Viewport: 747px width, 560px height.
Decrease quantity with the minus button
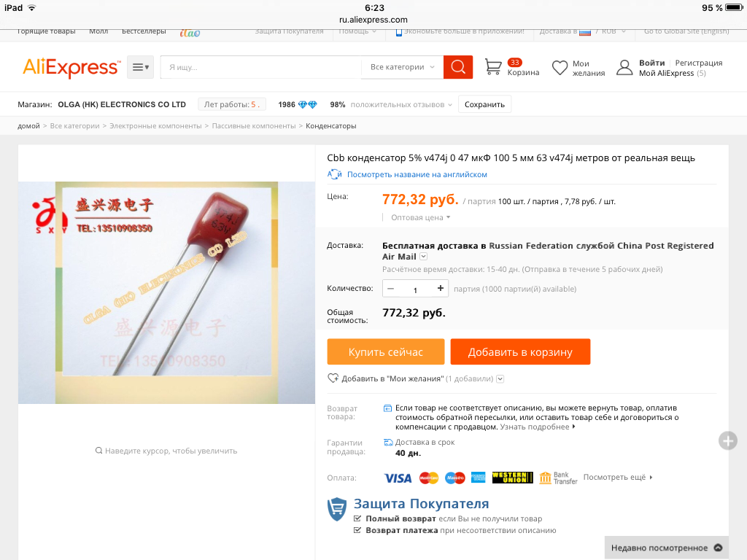click(x=391, y=289)
